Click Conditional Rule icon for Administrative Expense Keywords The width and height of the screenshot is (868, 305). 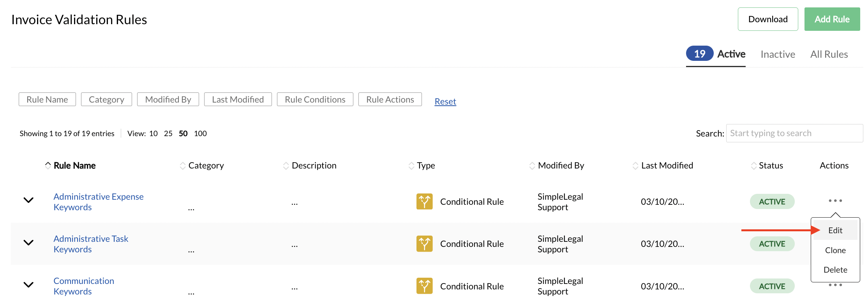tap(424, 202)
